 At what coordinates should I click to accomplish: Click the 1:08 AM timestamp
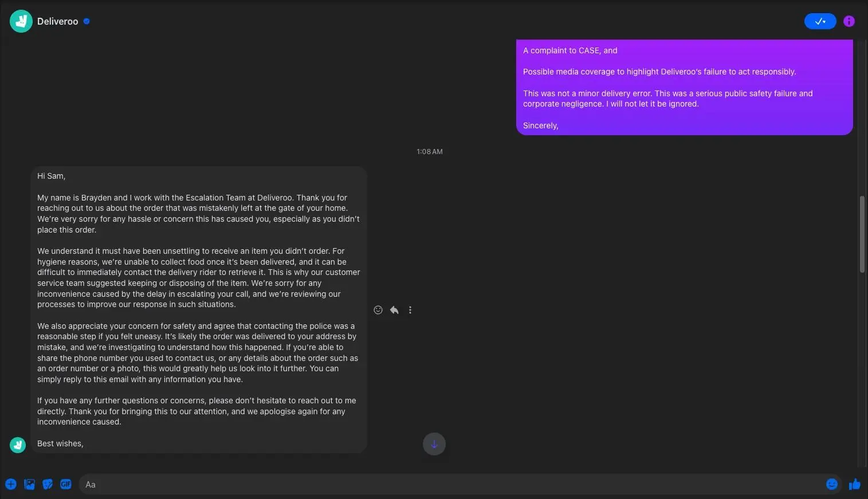[430, 152]
